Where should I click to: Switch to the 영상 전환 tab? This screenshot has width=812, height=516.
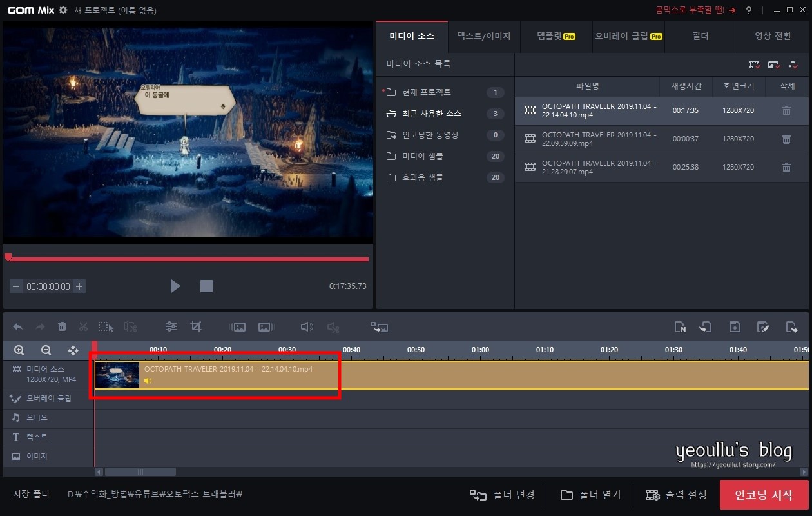point(773,36)
